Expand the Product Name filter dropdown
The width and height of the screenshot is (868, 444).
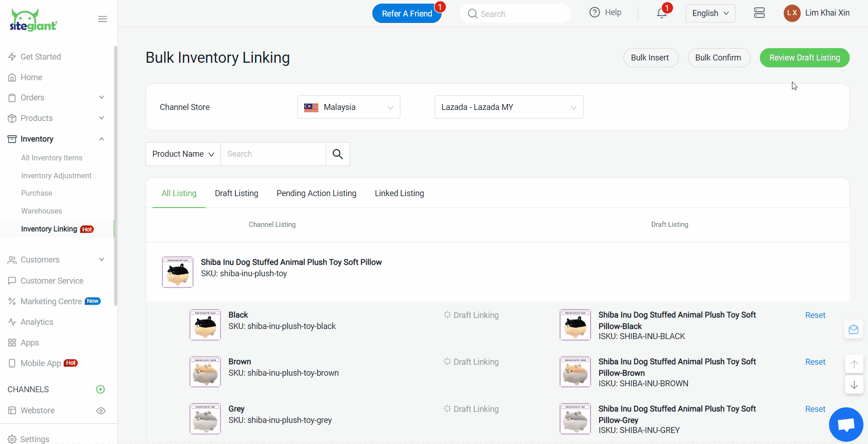coord(183,154)
